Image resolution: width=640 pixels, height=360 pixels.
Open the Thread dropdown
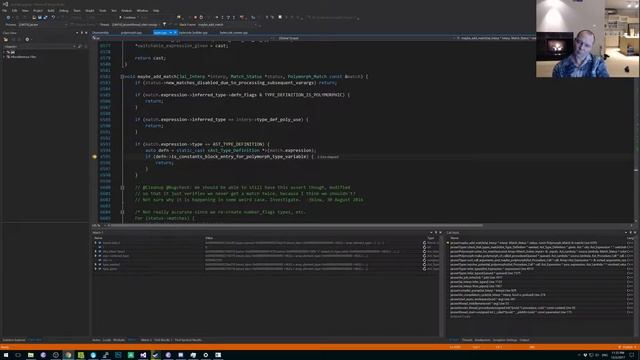coord(159,25)
